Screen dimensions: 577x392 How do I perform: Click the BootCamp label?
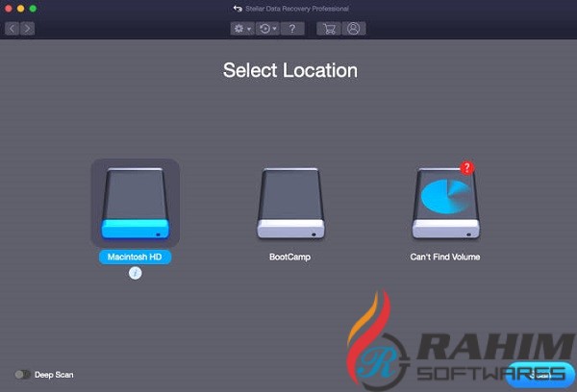tap(290, 257)
